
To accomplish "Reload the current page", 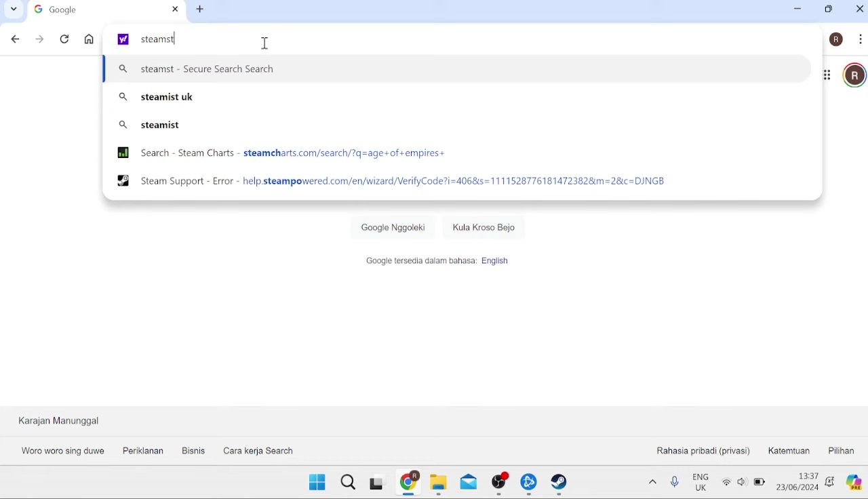I will 64,39.
